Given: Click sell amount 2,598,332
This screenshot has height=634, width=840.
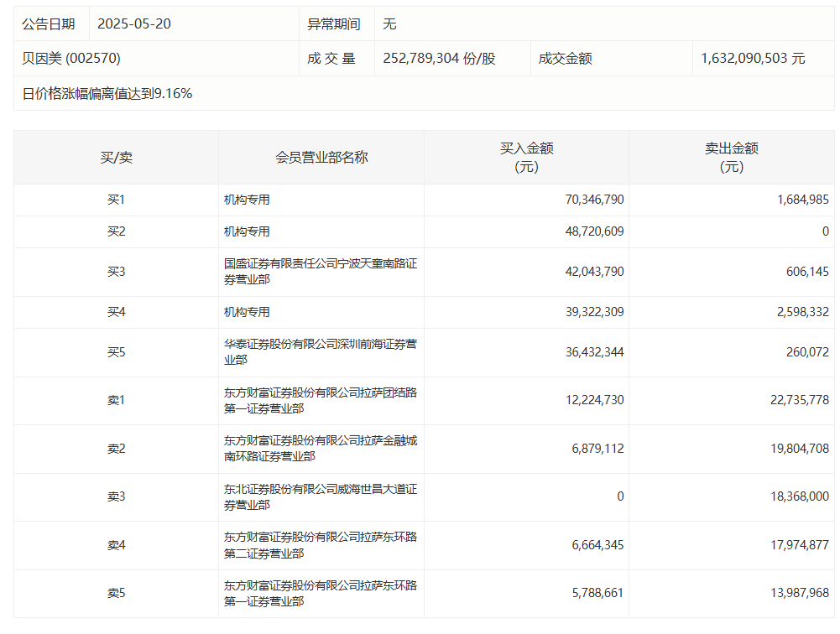Looking at the screenshot, I should (x=803, y=312).
